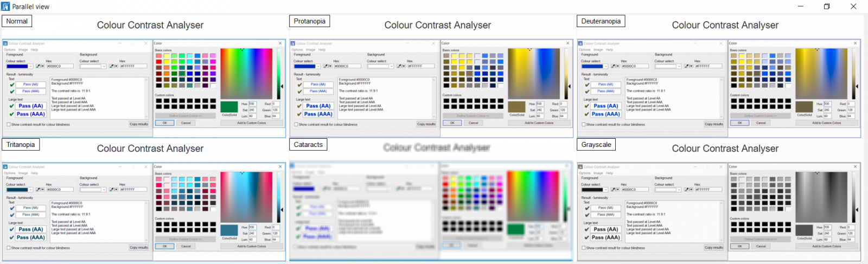This screenshot has width=868, height=264.
Task: Click the Parallel view title bar icon
Action: pyautogui.click(x=5, y=7)
